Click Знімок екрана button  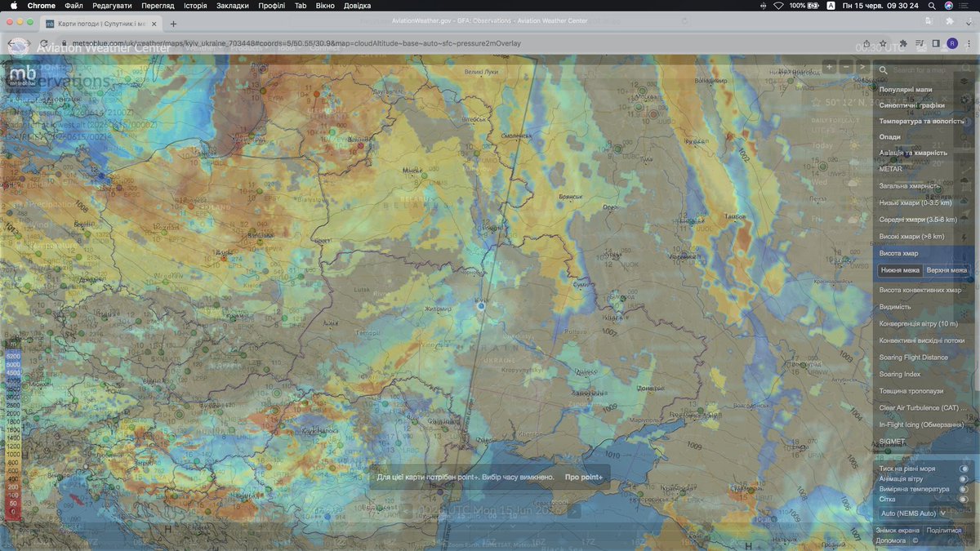coord(897,531)
